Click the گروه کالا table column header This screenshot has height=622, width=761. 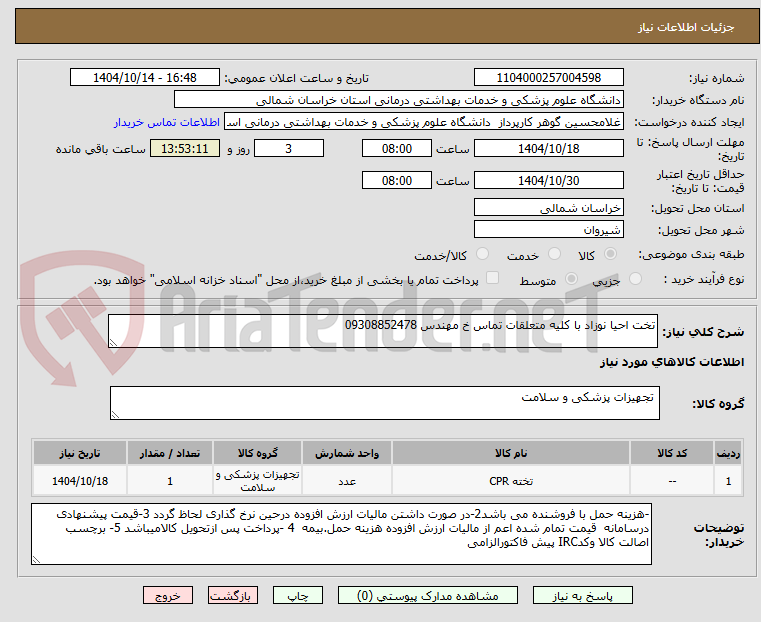coord(258,453)
